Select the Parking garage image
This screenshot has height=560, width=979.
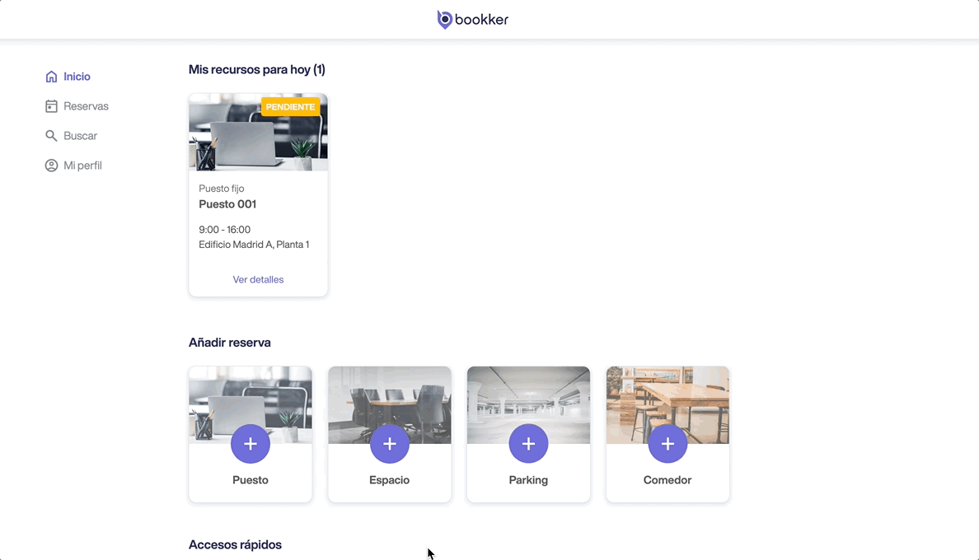(528, 395)
